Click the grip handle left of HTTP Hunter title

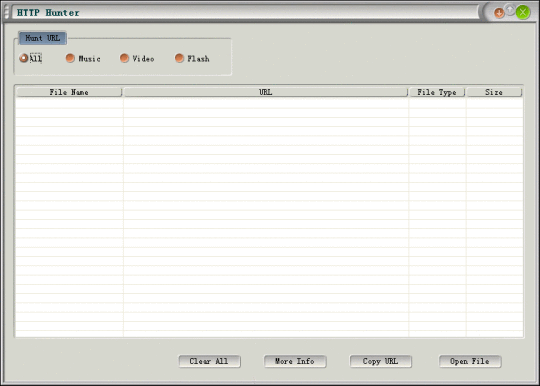(6, 12)
